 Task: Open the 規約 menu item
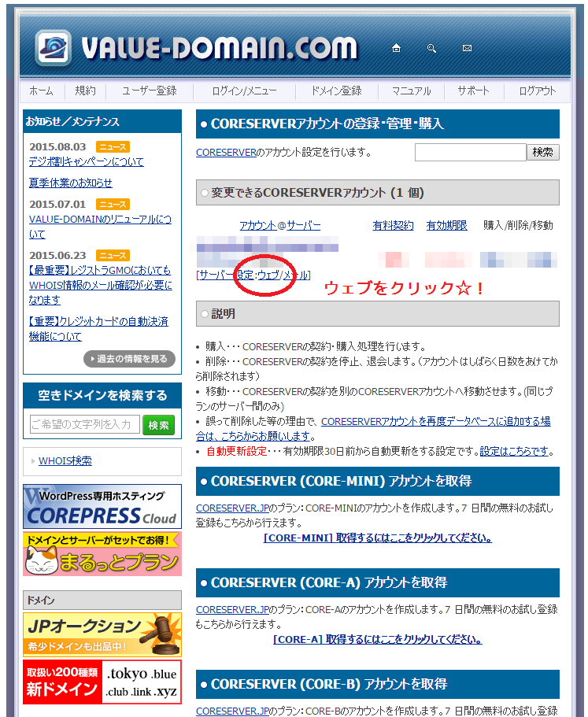click(86, 91)
